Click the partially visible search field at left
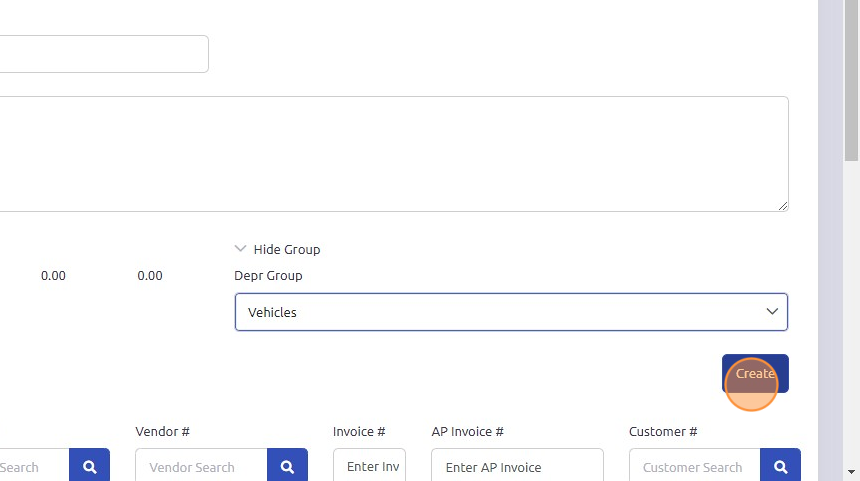Image resolution: width=860 pixels, height=481 pixels. 30,466
